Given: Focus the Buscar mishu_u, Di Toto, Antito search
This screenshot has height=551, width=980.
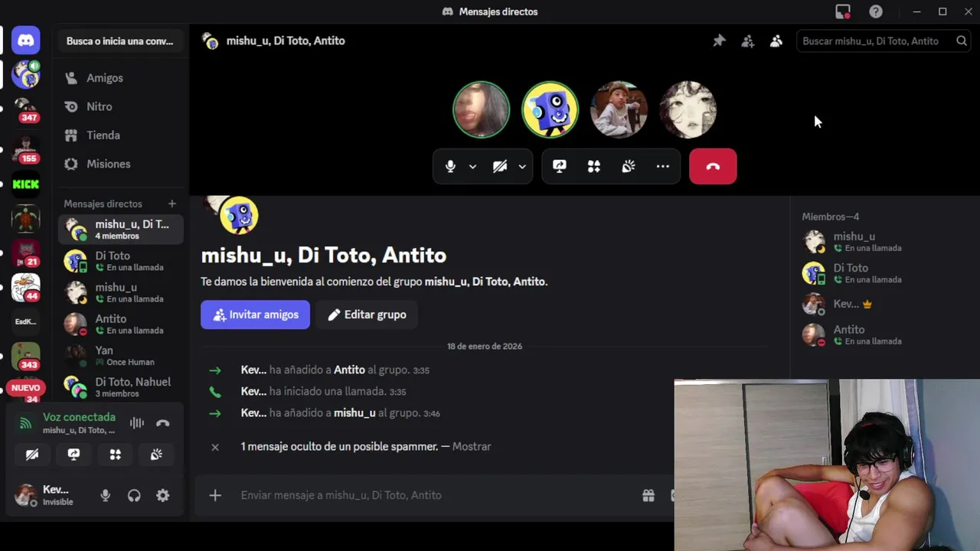Looking at the screenshot, I should (884, 41).
